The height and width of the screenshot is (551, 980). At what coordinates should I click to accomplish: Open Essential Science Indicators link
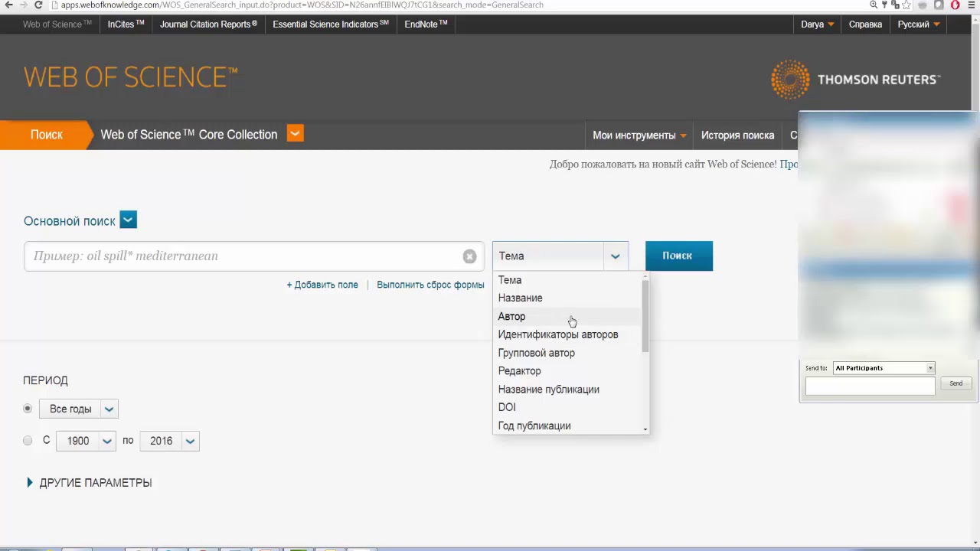point(331,24)
